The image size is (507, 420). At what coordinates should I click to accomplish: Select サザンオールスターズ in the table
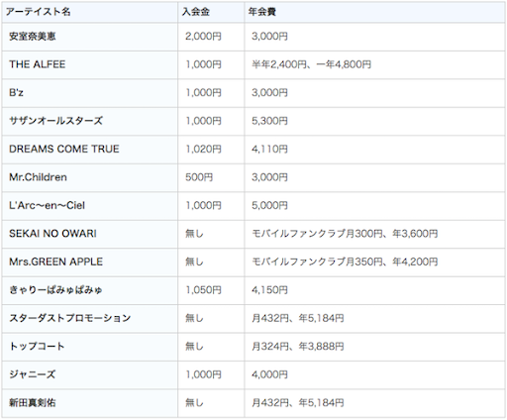(55, 121)
